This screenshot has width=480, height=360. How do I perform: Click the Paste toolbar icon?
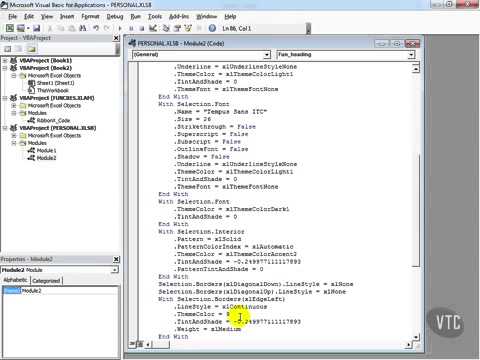tap(72, 28)
